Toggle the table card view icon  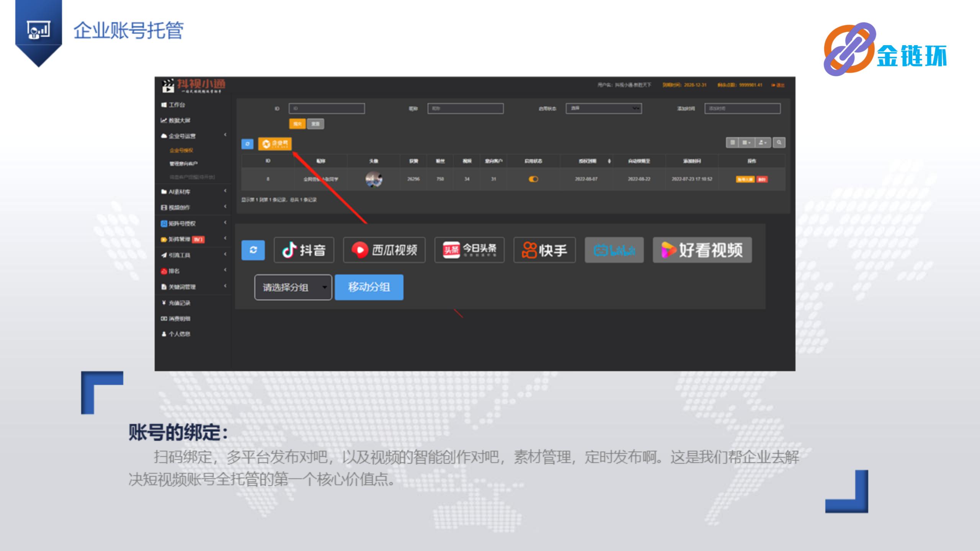pyautogui.click(x=732, y=143)
